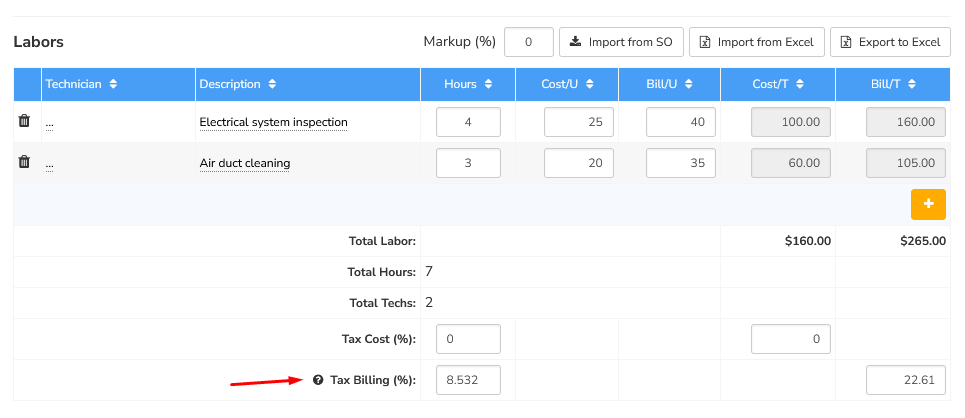Viewport: 965px width, 418px height.
Task: Sort by the Technician column arrows
Action: (x=113, y=84)
